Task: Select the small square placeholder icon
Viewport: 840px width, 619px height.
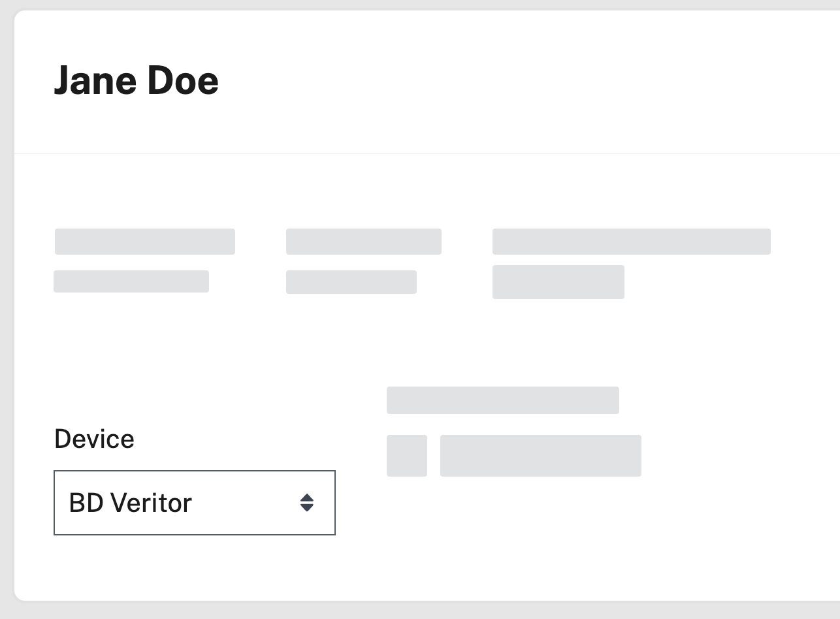Action: (x=407, y=455)
